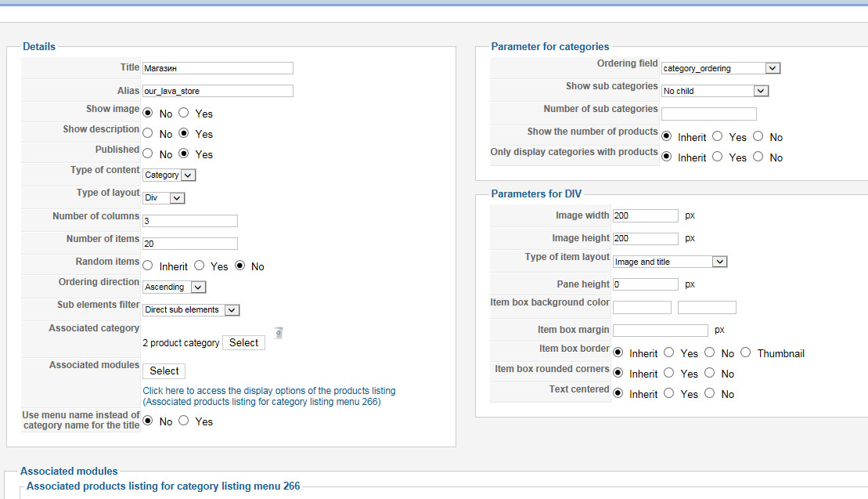
Task: Expand the Type of item layout dropdown
Action: point(670,262)
